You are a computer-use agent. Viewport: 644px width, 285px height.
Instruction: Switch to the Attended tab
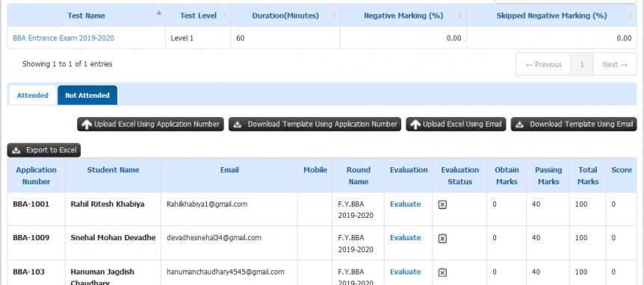[32, 95]
